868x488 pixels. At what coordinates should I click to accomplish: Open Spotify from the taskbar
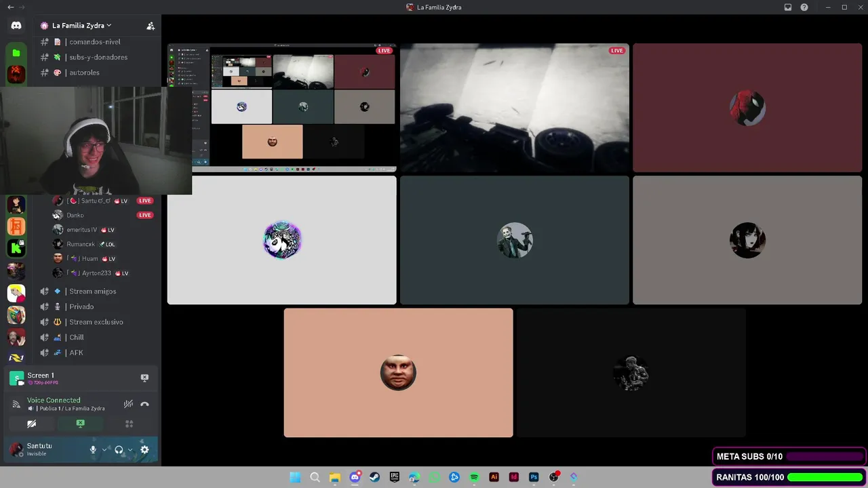tap(474, 477)
